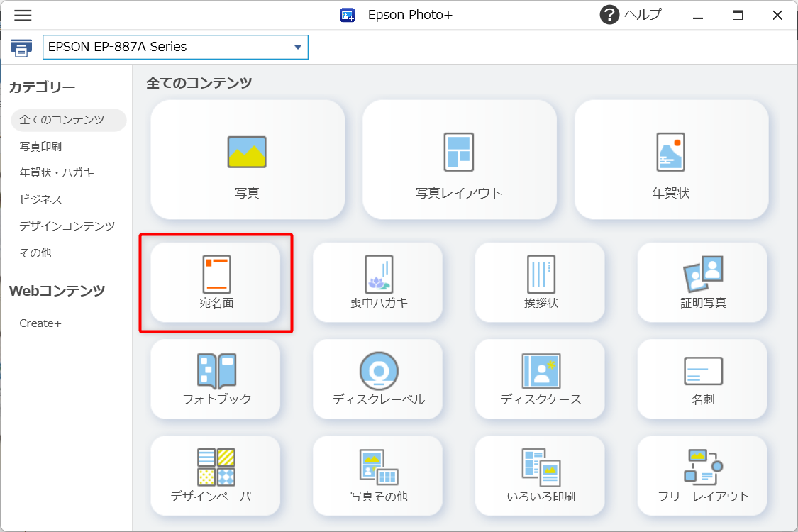Image resolution: width=798 pixels, height=532 pixels.
Task: Select the 写真 photo tile
Action: [247, 160]
